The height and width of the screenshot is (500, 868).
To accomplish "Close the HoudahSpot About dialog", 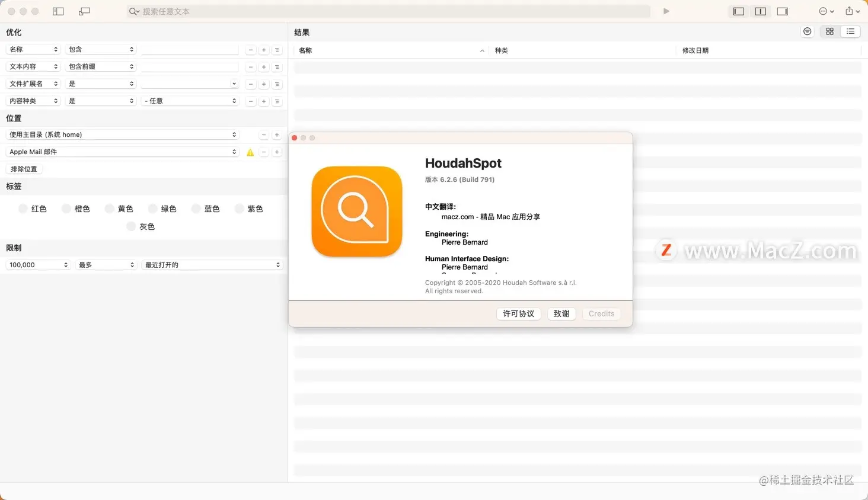I will point(295,137).
